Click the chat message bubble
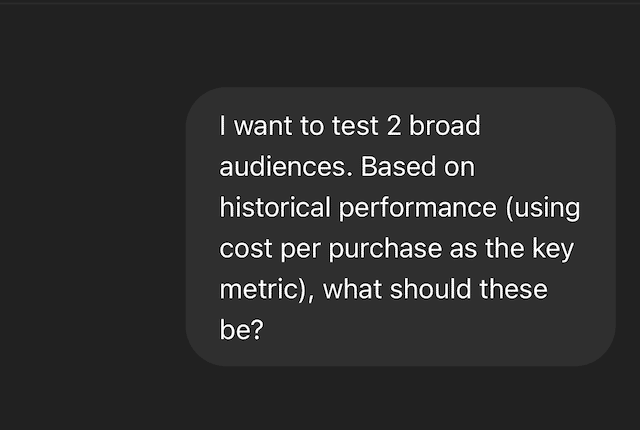The width and height of the screenshot is (640, 430). coord(401,226)
